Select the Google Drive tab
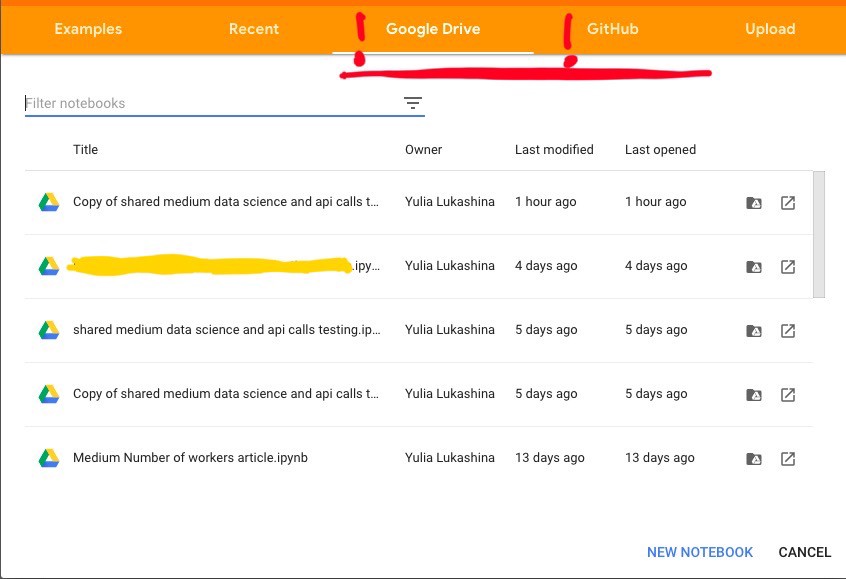846x579 pixels. 433,29
